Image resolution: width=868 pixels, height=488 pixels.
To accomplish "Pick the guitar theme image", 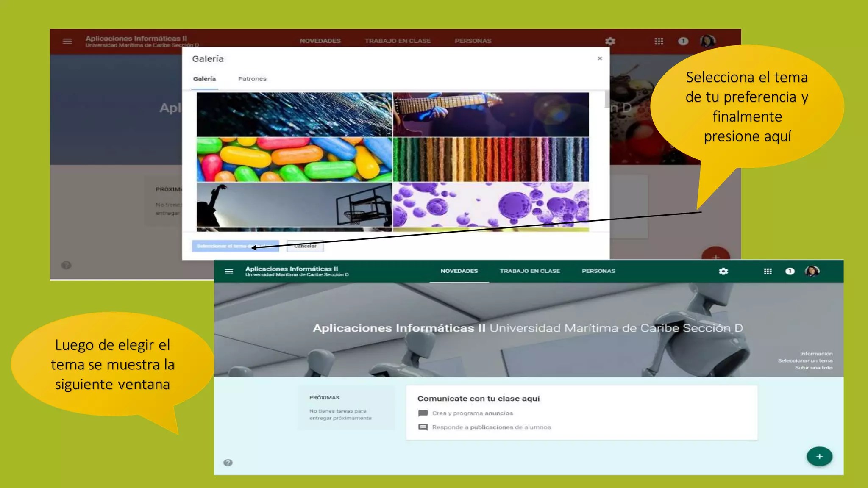I will 491,114.
